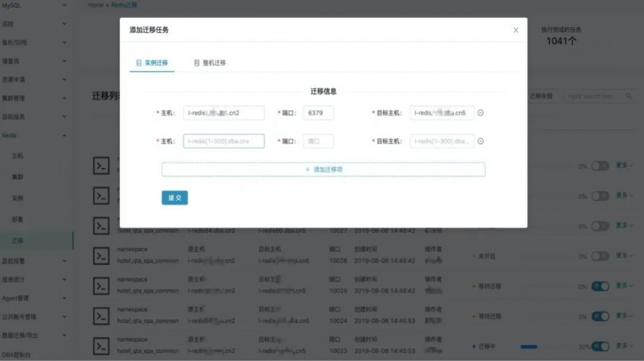Close the 添加迁移任务 dialog
The height and width of the screenshot is (361, 644).
516,30
